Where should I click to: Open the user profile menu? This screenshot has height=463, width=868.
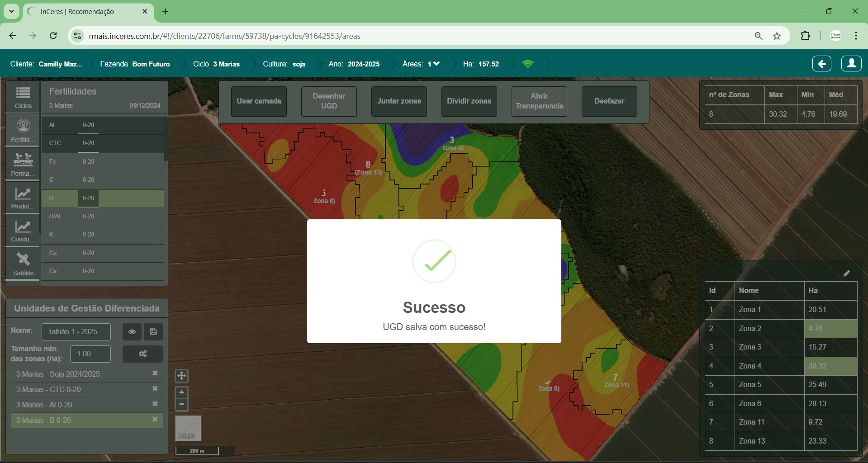point(851,64)
